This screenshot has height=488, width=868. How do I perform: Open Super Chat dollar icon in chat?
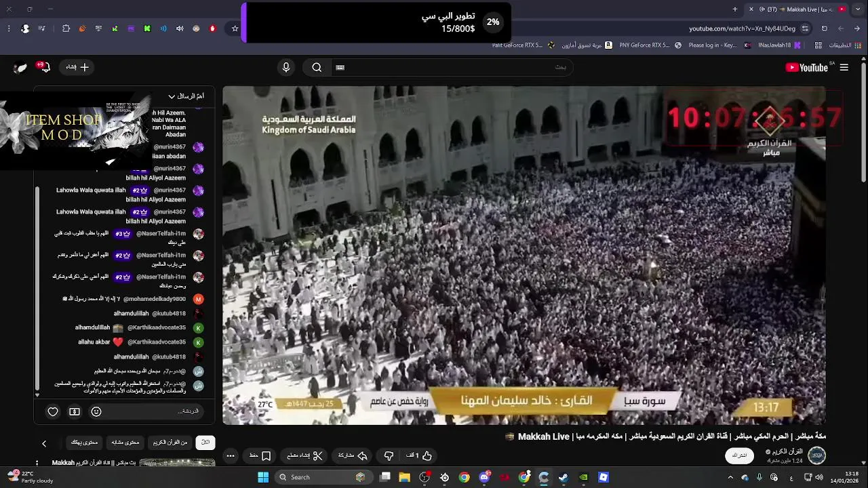[x=75, y=411]
